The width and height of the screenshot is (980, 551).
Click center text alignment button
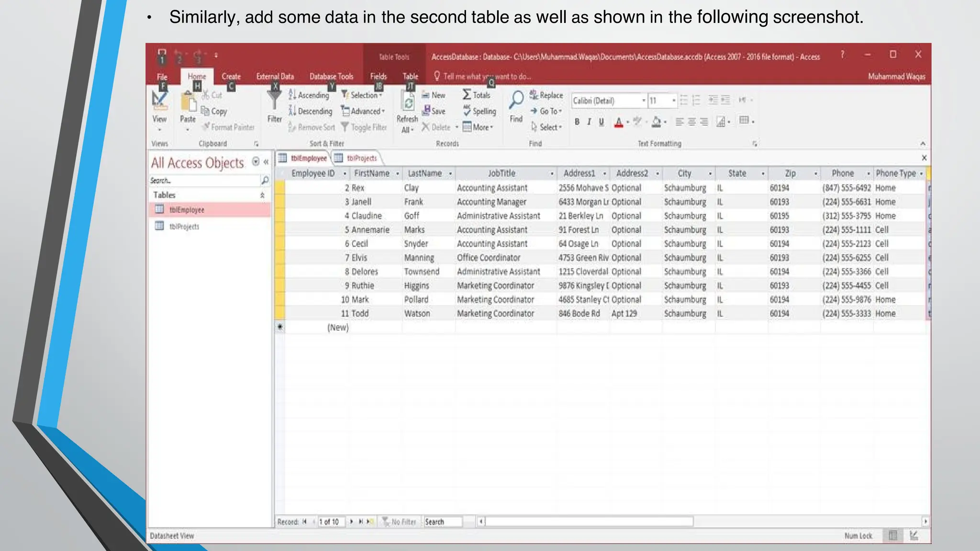[691, 122]
